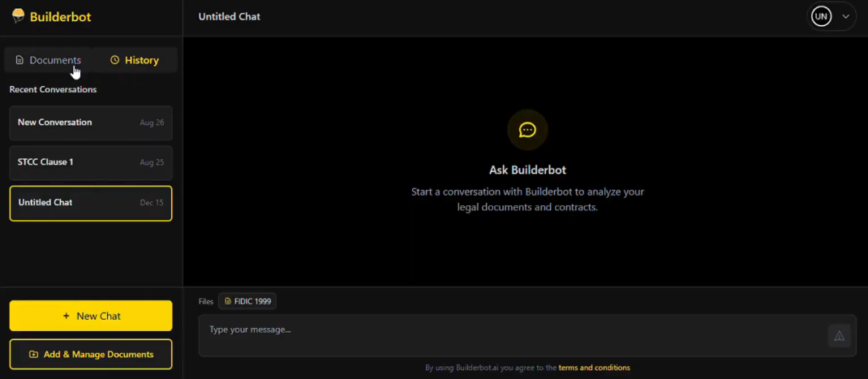Click the Untitled Chat header title

230,16
